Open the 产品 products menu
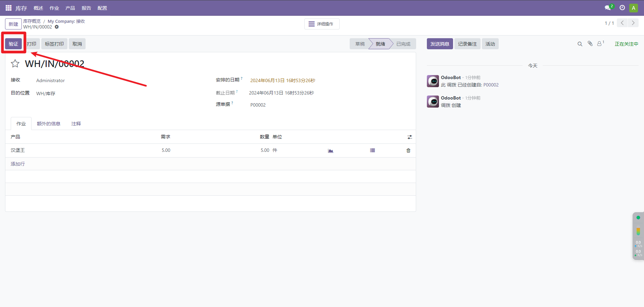The width and height of the screenshot is (644, 307). click(x=70, y=8)
